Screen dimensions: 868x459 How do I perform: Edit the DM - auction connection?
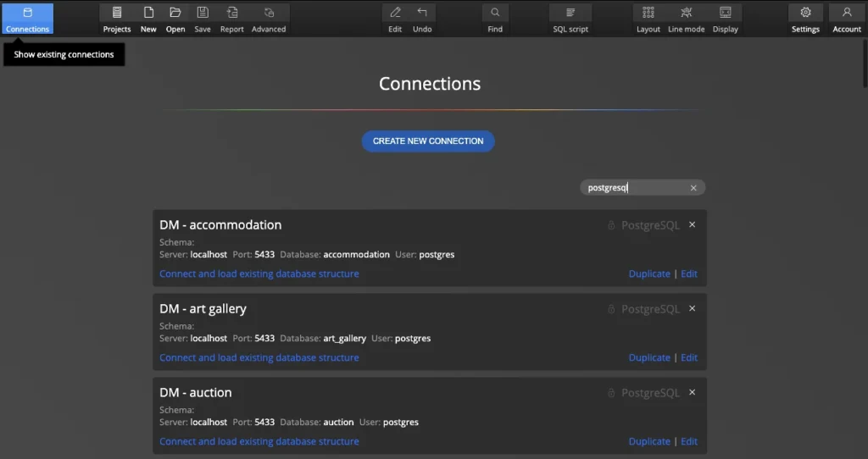pyautogui.click(x=689, y=441)
